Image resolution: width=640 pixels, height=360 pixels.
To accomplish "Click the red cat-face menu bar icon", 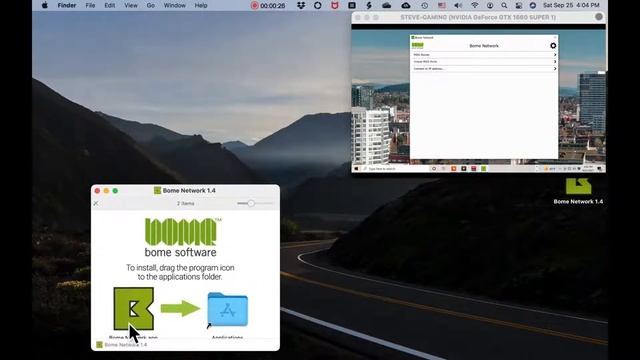I will (335, 5).
